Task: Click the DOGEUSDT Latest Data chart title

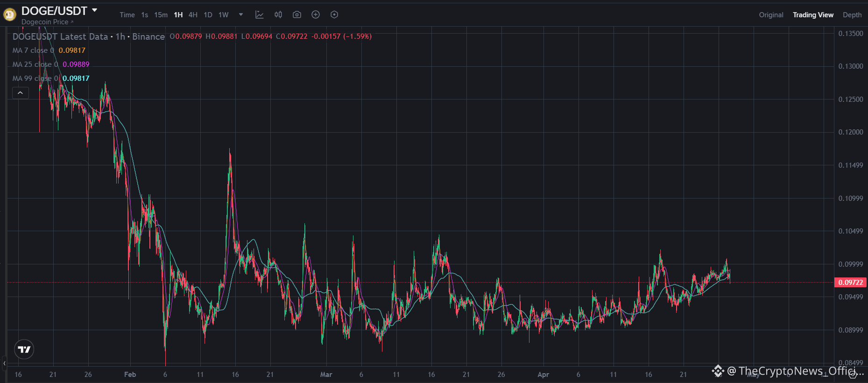Action: (x=89, y=36)
